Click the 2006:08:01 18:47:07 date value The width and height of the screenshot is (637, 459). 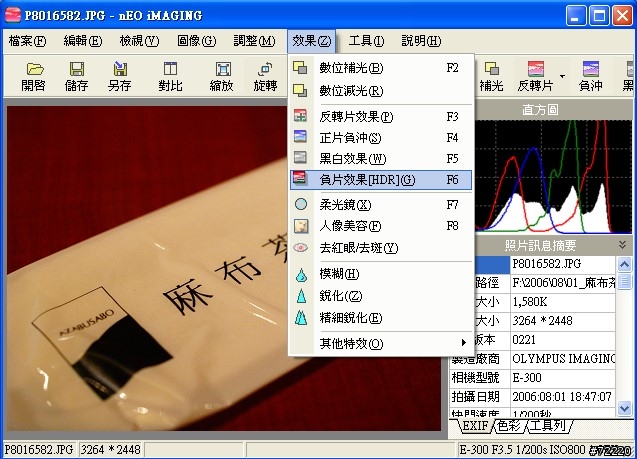tap(562, 397)
